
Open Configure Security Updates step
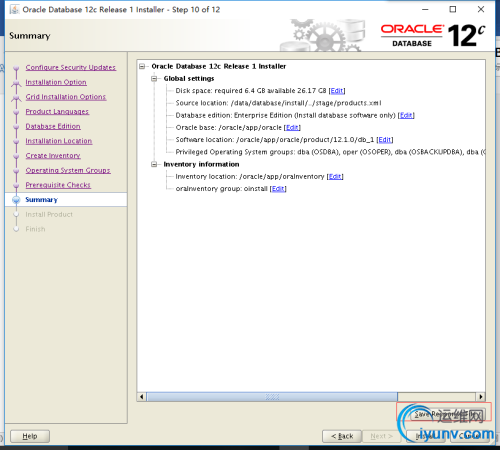pos(71,67)
